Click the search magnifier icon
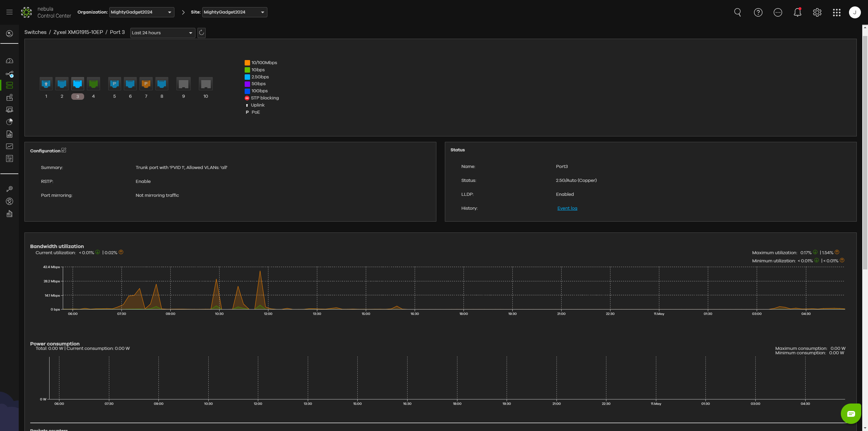The width and height of the screenshot is (868, 431). tap(737, 13)
